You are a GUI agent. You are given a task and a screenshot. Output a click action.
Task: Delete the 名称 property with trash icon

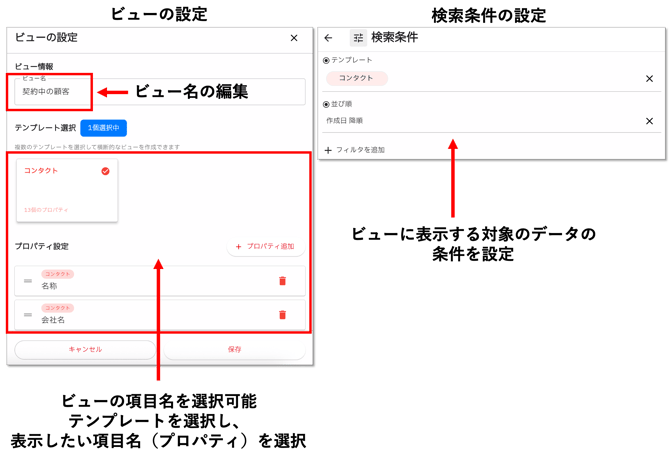(x=282, y=281)
